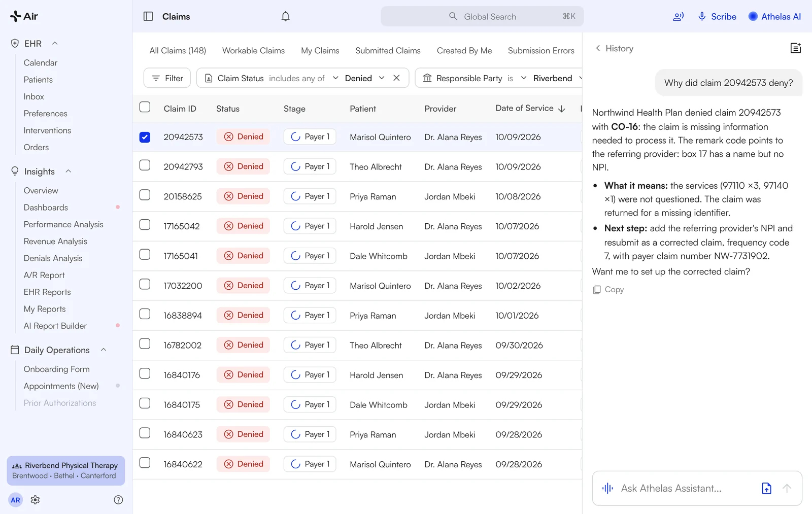Open the AR user avatar
The image size is (812, 514).
[16, 500]
